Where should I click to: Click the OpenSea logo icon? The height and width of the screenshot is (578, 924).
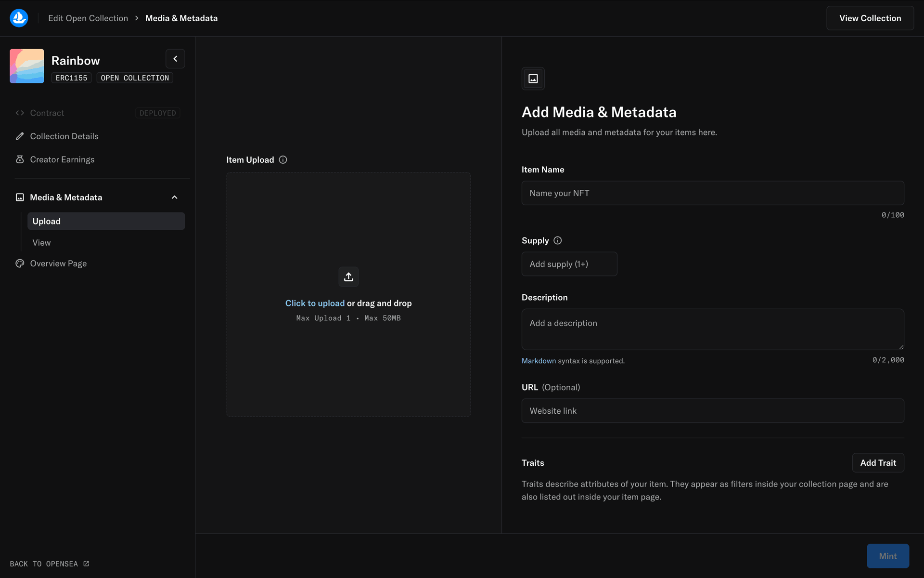pyautogui.click(x=19, y=18)
